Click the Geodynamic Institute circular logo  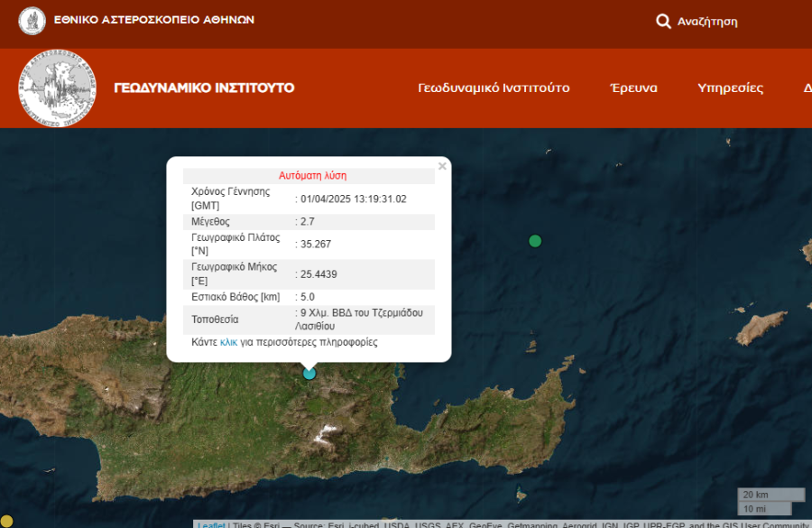click(x=58, y=88)
